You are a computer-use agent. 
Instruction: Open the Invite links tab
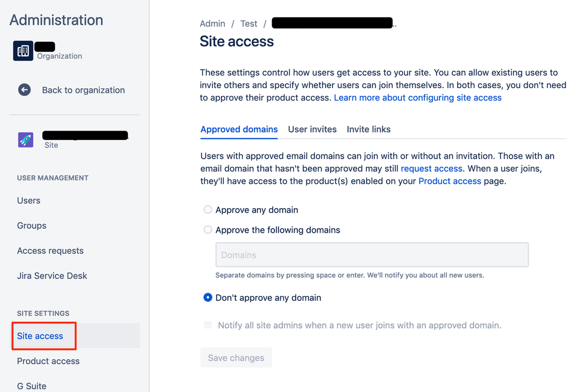point(368,129)
